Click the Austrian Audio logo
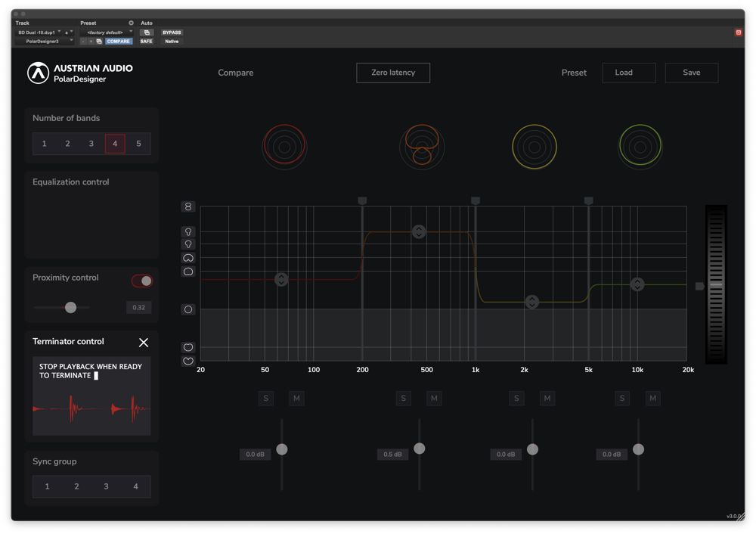This screenshot has height=534, width=756. 38,73
